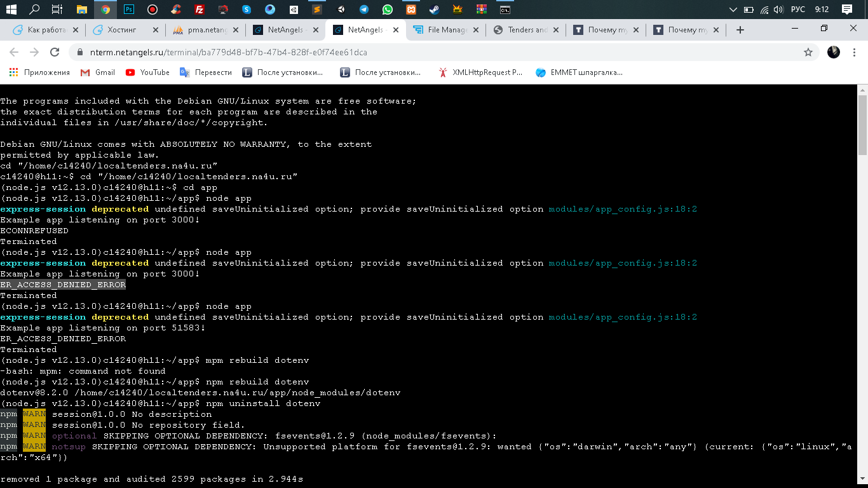Close the File Manage tab
The height and width of the screenshot is (488, 868).
476,30
